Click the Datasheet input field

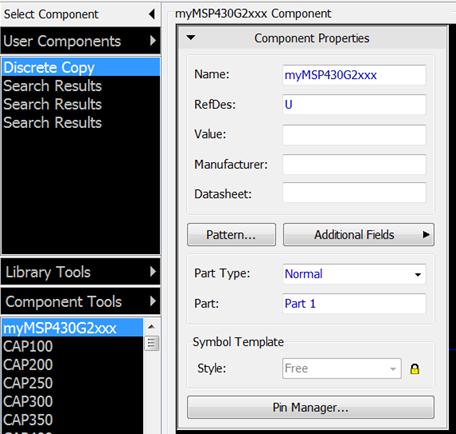[354, 193]
